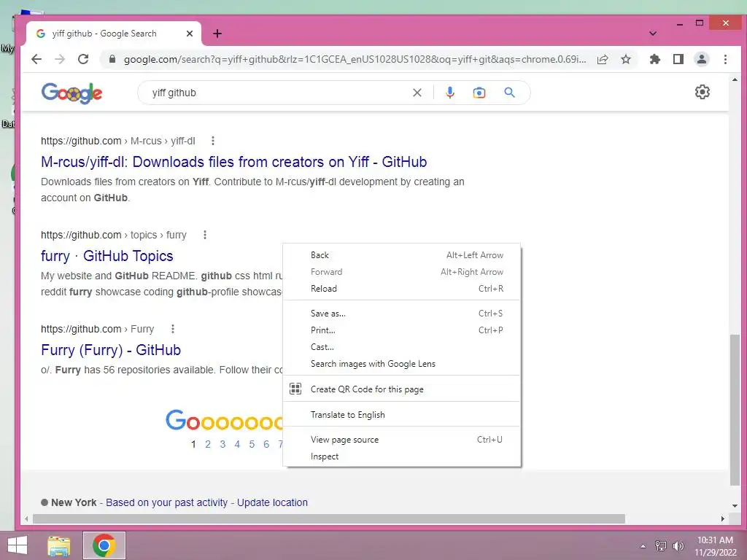Share this page via the address bar icon
747x560 pixels.
[603, 59]
